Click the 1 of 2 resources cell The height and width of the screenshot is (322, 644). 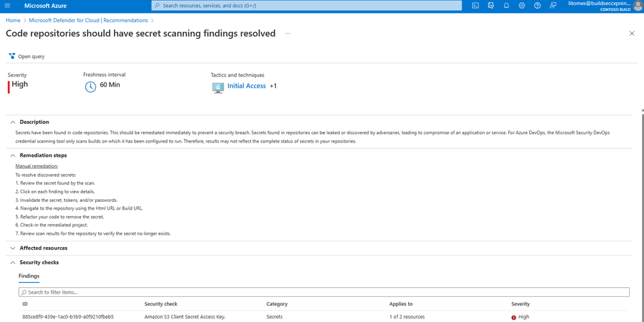[407, 317]
